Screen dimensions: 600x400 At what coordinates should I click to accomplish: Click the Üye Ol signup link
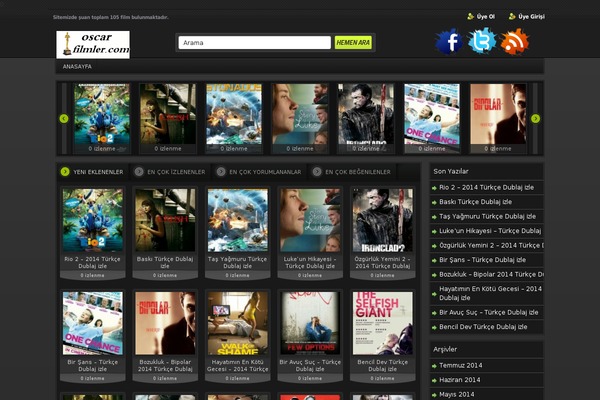point(481,16)
